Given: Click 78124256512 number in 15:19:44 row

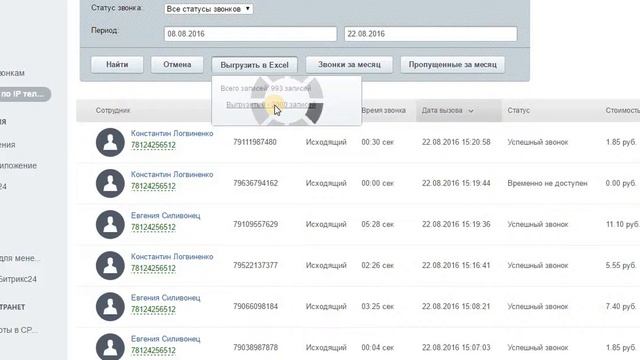Looking at the screenshot, I should coord(153,186).
